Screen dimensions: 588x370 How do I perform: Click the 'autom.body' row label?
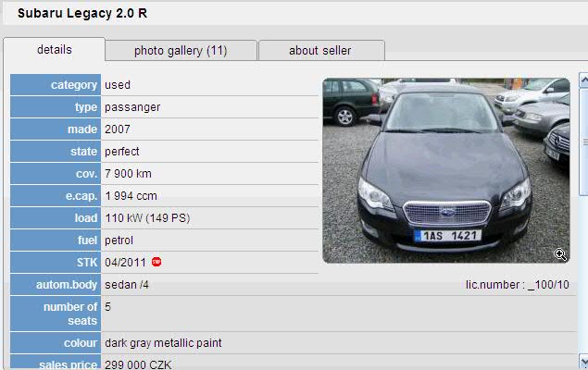click(56, 285)
